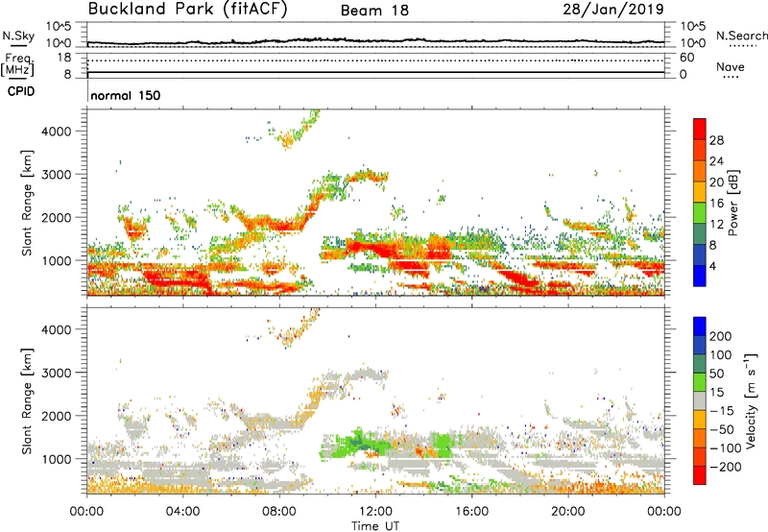The width and height of the screenshot is (768, 532).
Task: Click the '18' frequency axis value
Action: [64, 58]
